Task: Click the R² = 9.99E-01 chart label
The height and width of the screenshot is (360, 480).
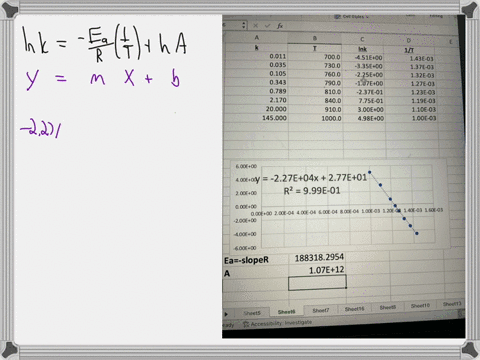Action: [312, 191]
